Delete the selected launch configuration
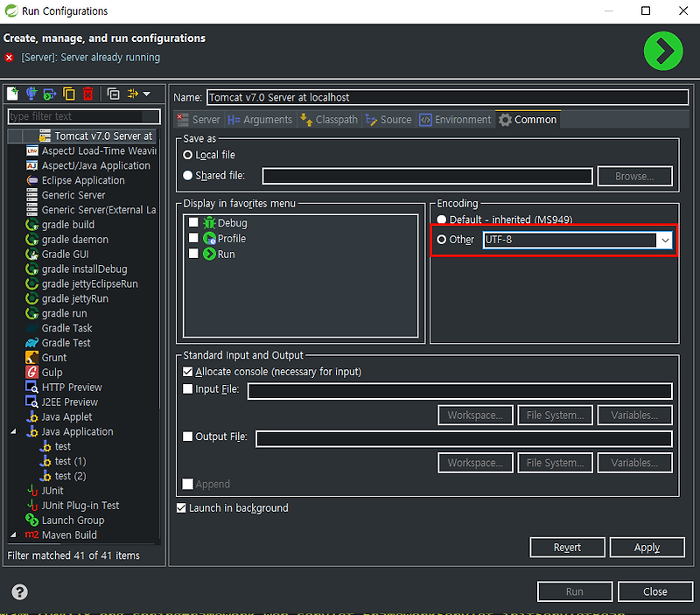The width and height of the screenshot is (700, 615). [x=88, y=94]
